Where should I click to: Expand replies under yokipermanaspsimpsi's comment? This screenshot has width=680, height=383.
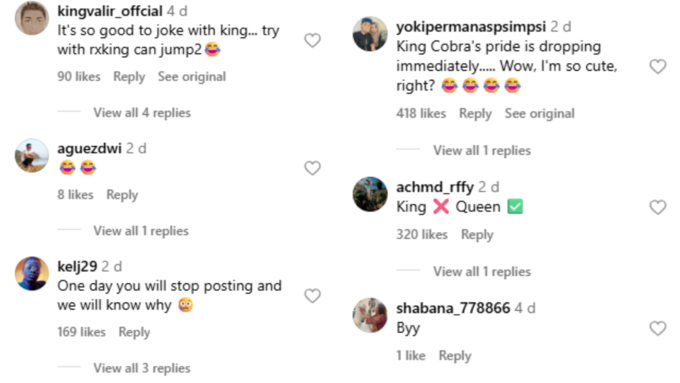(482, 151)
